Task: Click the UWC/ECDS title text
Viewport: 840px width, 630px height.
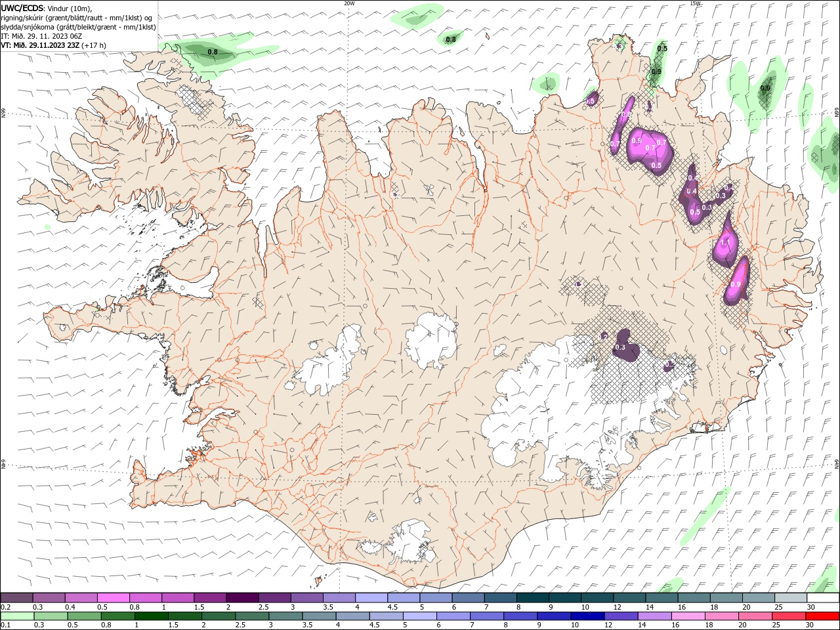Action: pos(22,8)
